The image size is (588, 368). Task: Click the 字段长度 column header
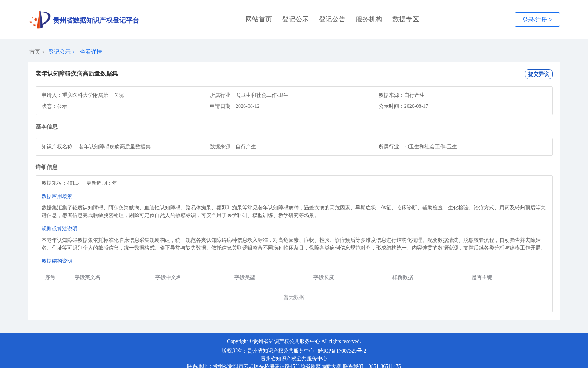[x=324, y=277]
